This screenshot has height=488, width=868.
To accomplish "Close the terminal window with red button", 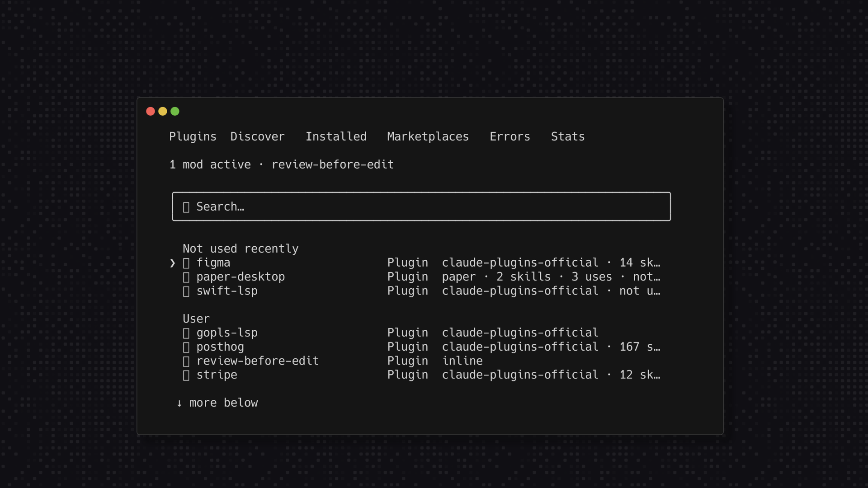I will point(151,111).
